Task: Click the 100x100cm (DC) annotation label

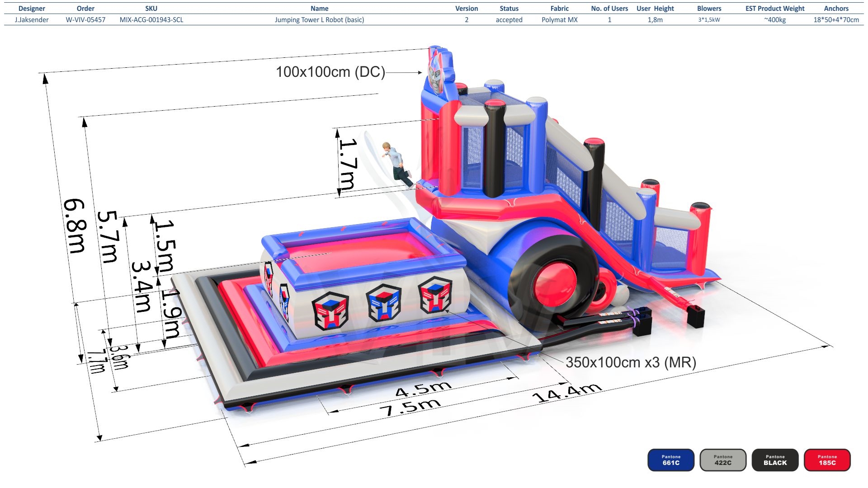Action: [x=330, y=72]
